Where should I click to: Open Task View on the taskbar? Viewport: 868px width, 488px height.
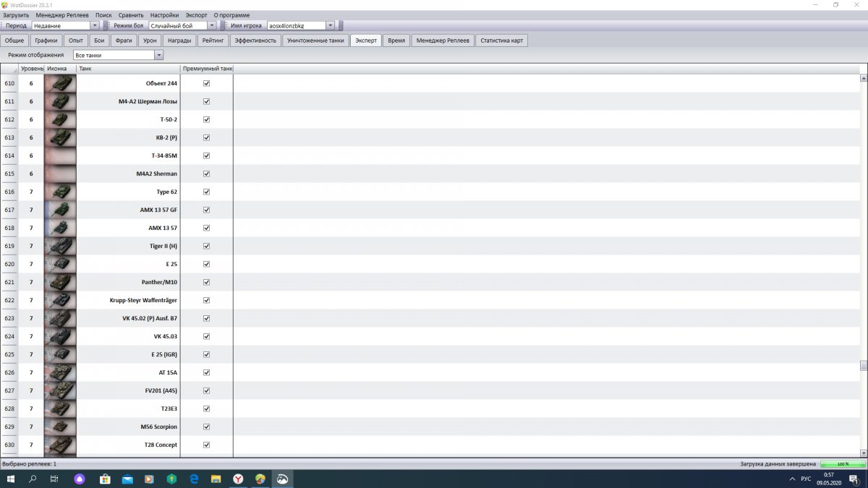pyautogui.click(x=54, y=479)
